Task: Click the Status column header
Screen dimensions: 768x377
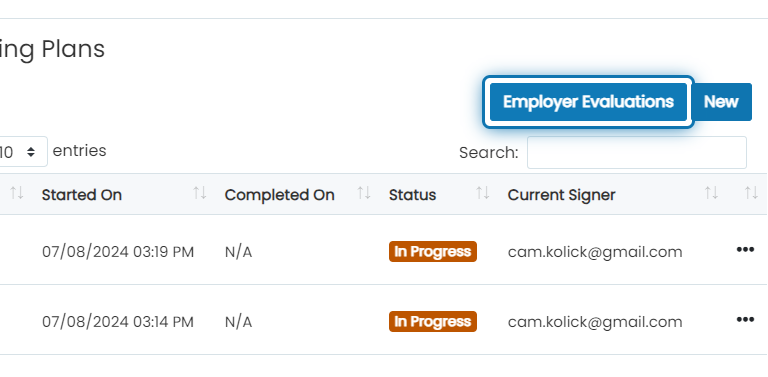Action: pos(412,195)
